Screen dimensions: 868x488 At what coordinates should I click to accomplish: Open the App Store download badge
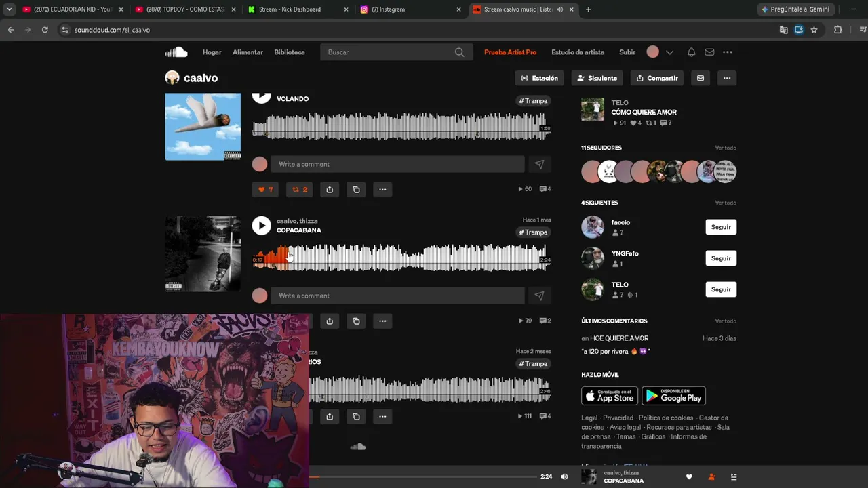point(610,396)
